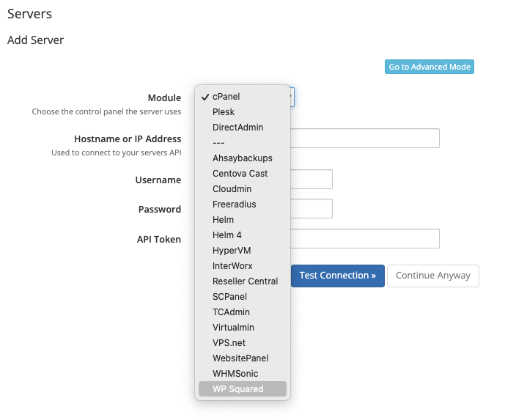
Task: Click the Continue Anyway button
Action: (433, 276)
